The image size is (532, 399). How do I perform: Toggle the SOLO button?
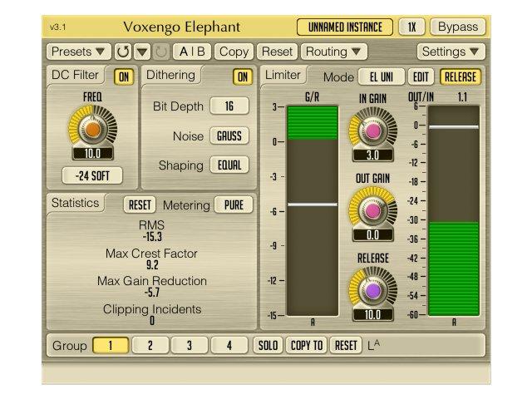(268, 346)
